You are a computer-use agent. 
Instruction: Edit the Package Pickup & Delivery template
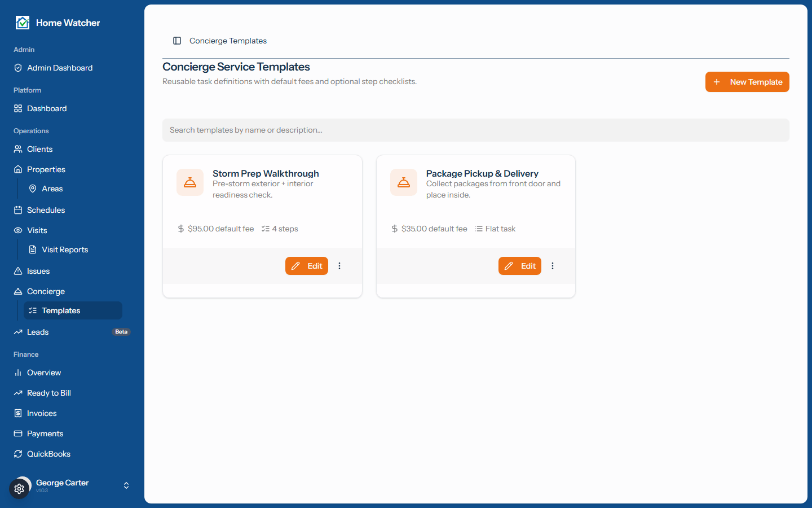[x=520, y=266]
